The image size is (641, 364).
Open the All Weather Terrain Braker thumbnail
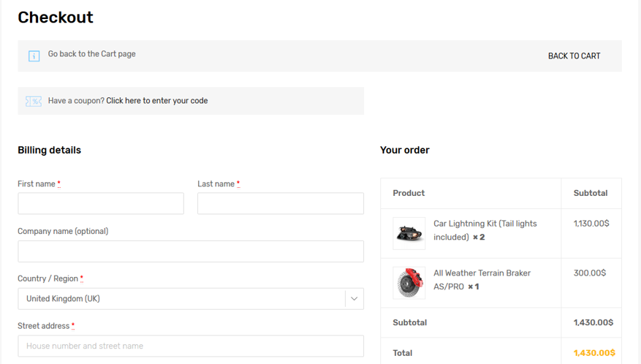[x=409, y=283]
